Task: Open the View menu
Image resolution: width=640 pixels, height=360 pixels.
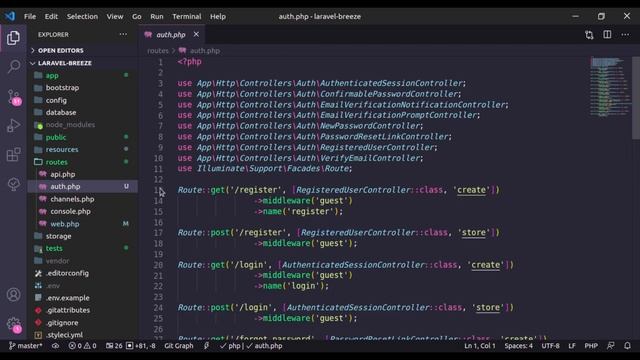Action: pyautogui.click(x=115, y=16)
